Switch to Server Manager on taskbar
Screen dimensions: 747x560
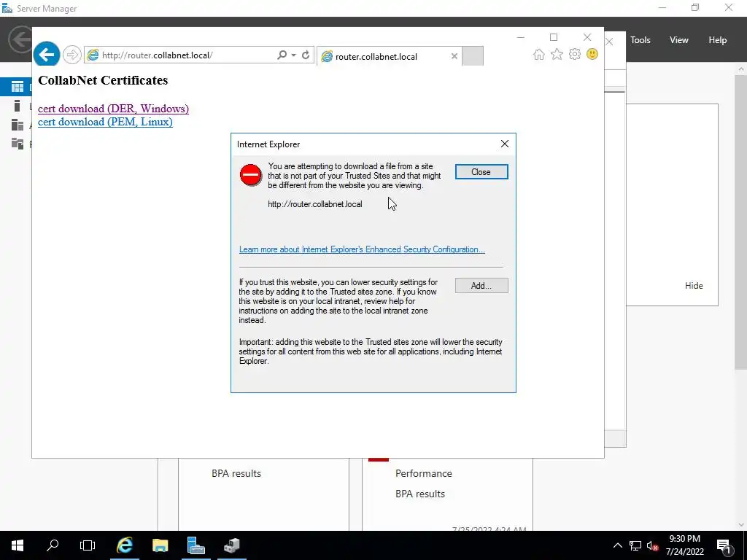tap(196, 545)
